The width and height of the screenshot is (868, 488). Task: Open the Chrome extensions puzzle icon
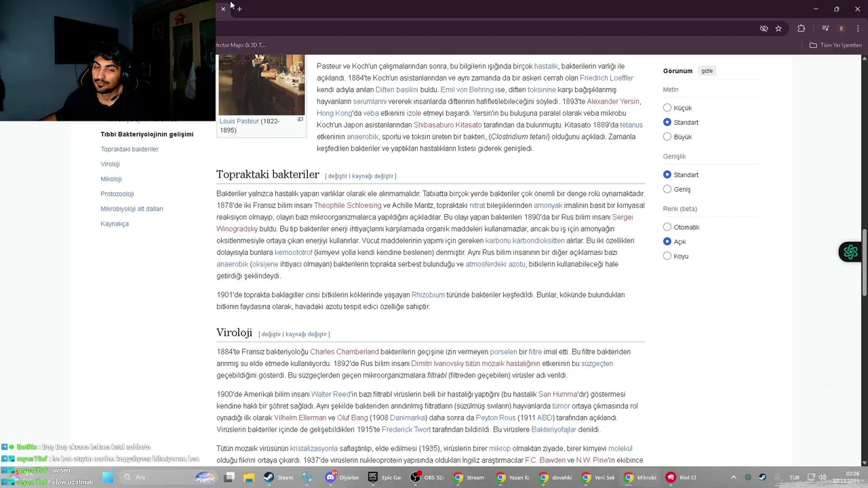801,28
